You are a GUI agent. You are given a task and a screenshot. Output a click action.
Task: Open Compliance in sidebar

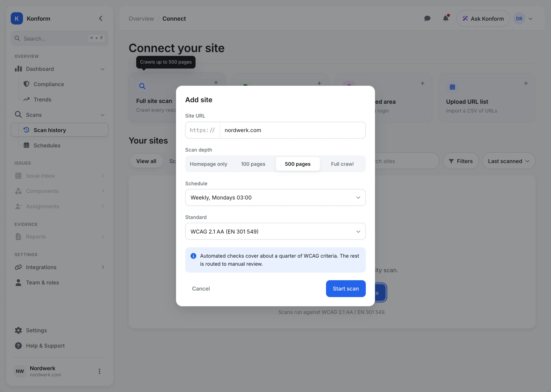pos(60,84)
